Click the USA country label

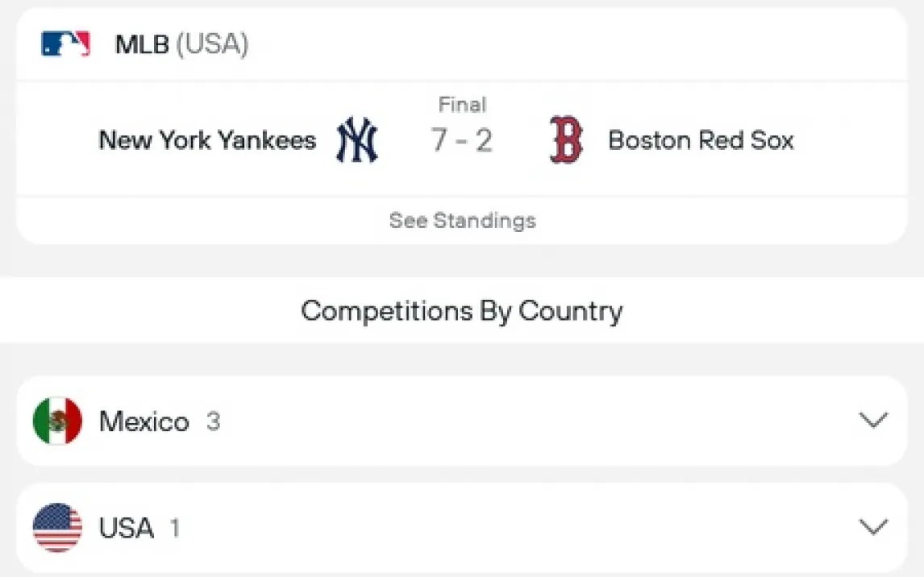[126, 528]
